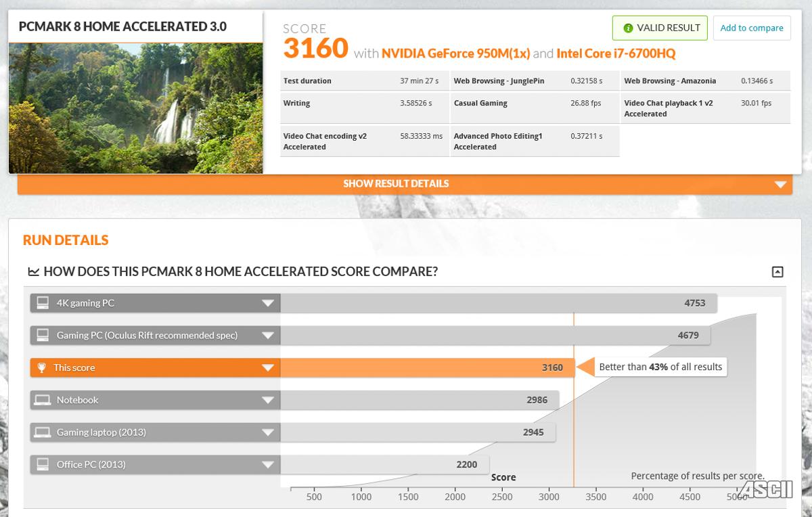Click the Office PC (2013) monitor icon
The height and width of the screenshot is (517, 812).
43,464
